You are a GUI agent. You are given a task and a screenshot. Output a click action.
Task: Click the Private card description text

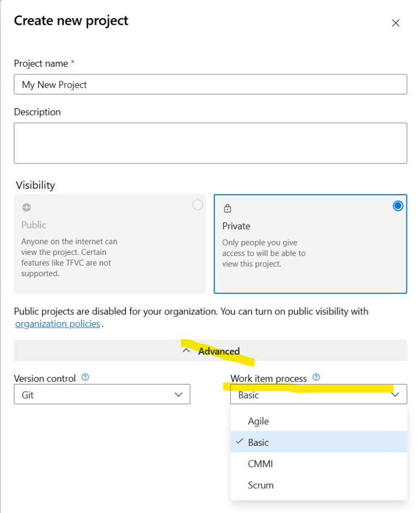tap(264, 253)
